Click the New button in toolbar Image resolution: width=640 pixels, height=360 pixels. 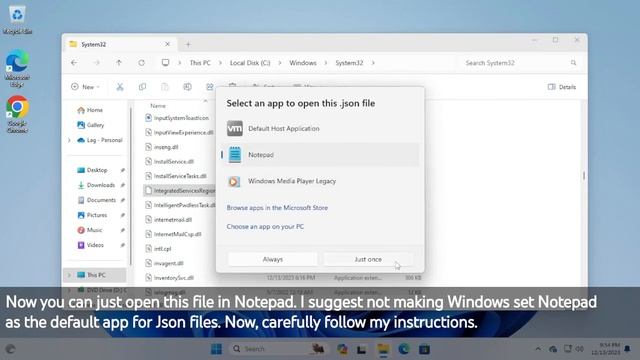85,87
